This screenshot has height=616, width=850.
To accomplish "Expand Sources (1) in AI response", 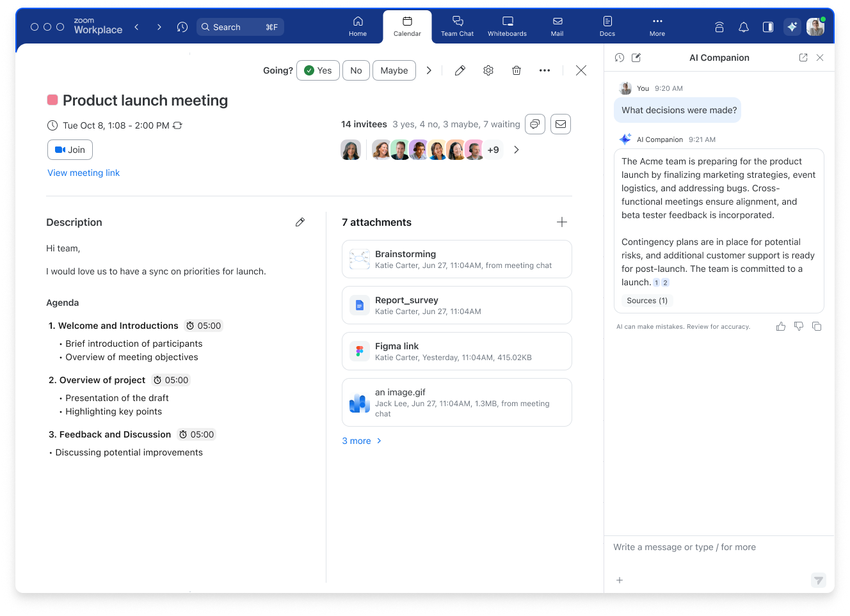I will click(x=647, y=301).
